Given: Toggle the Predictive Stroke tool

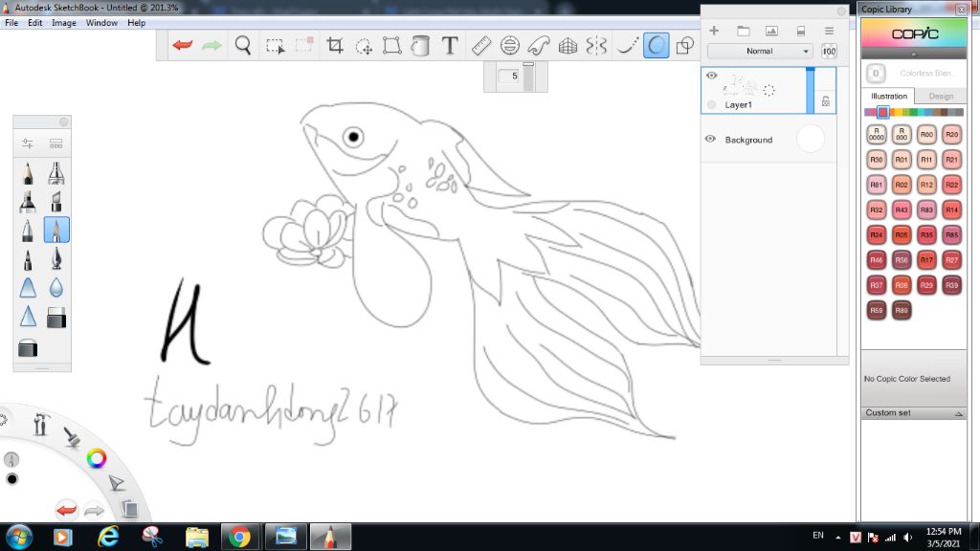Looking at the screenshot, I should coord(657,46).
